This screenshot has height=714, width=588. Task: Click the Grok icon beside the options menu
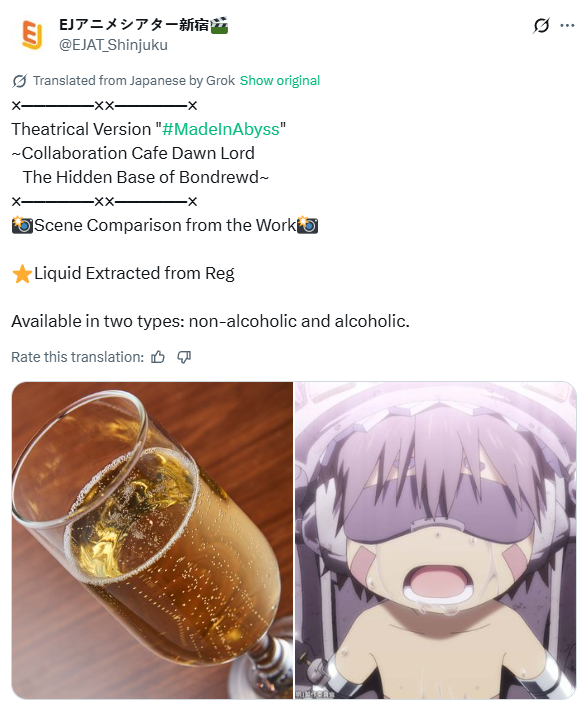tap(541, 25)
